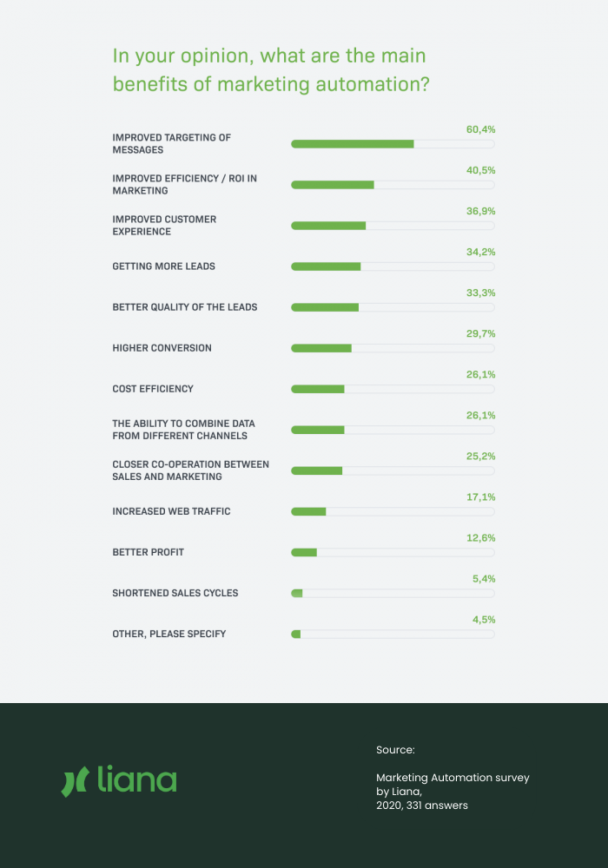
Task: Click the Higher Conversion label
Action: [x=162, y=348]
